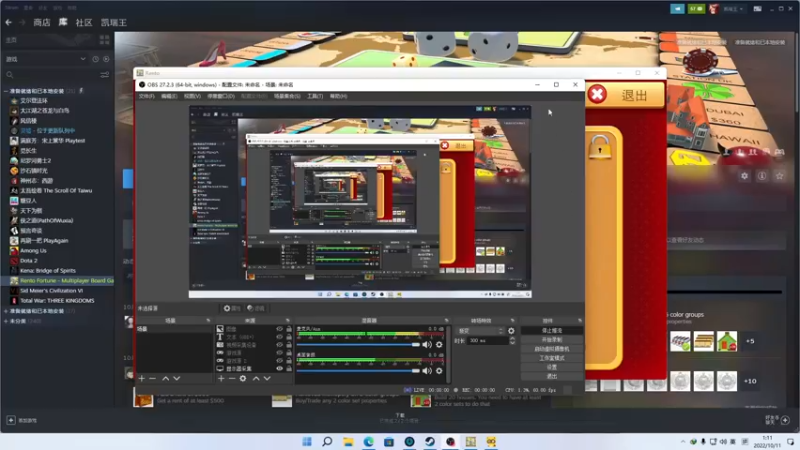Select Kena: Bridge of Spirits in library
This screenshot has width=800, height=450.
click(x=47, y=270)
